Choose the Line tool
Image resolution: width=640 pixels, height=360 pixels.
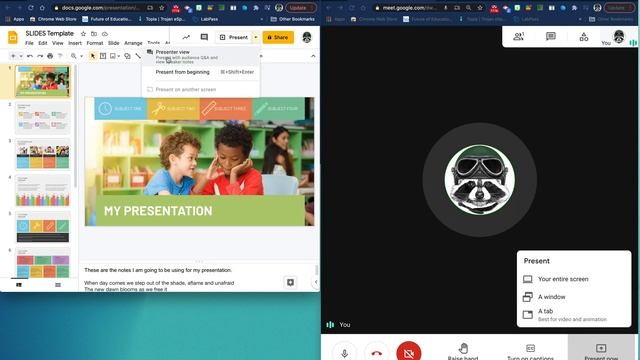pyautogui.click(x=138, y=56)
